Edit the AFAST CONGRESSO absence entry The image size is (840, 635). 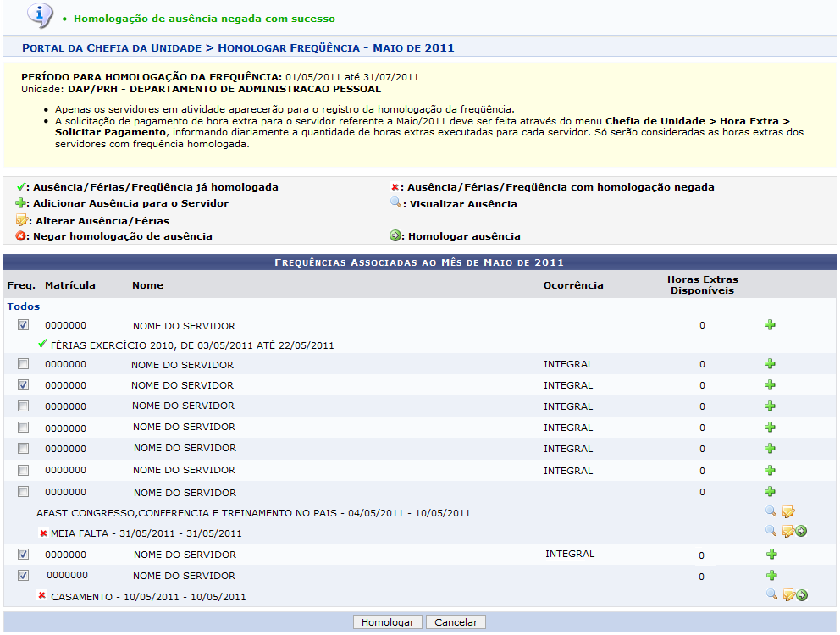click(787, 511)
